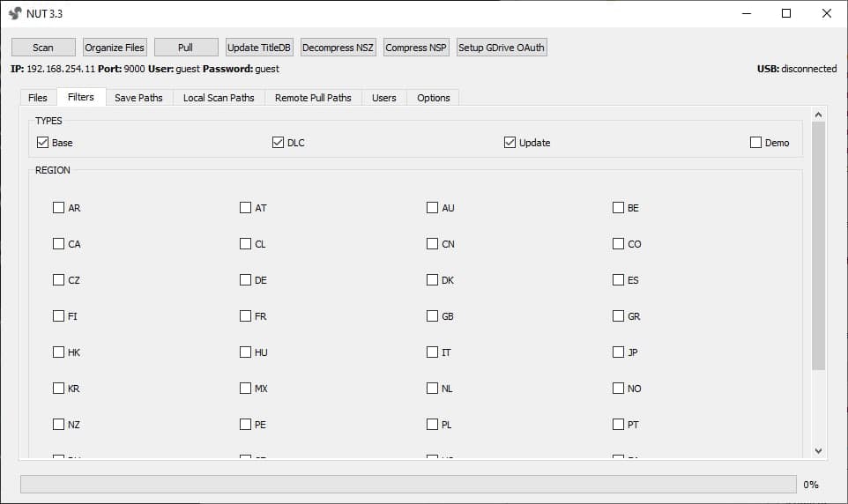
Task: Maximize the NUT 3.3 window
Action: (786, 13)
